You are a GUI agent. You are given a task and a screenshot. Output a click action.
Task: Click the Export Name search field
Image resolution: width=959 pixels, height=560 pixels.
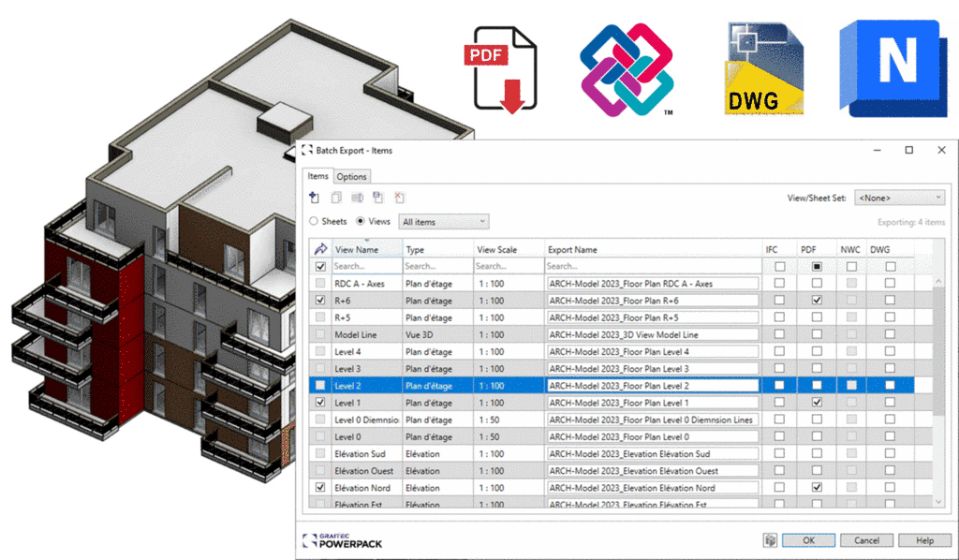click(653, 267)
